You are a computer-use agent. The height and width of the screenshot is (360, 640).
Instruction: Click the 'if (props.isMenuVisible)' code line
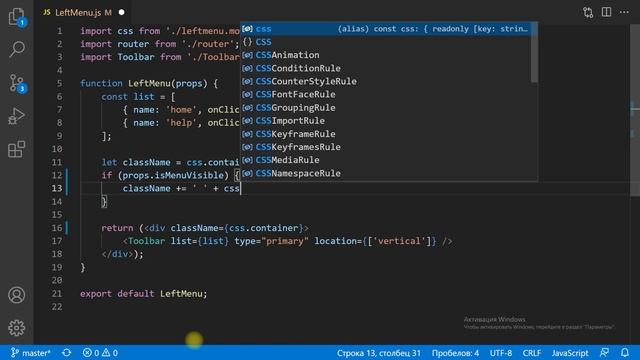[171, 175]
